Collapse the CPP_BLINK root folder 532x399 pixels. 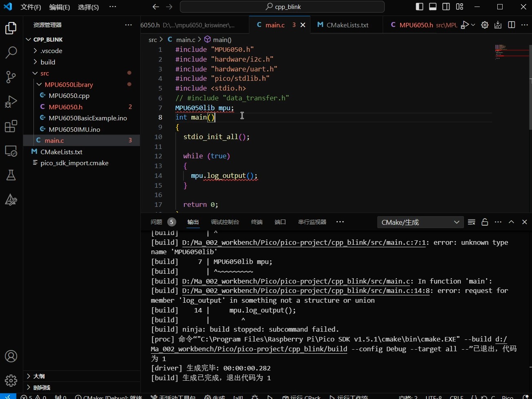pyautogui.click(x=82, y=40)
